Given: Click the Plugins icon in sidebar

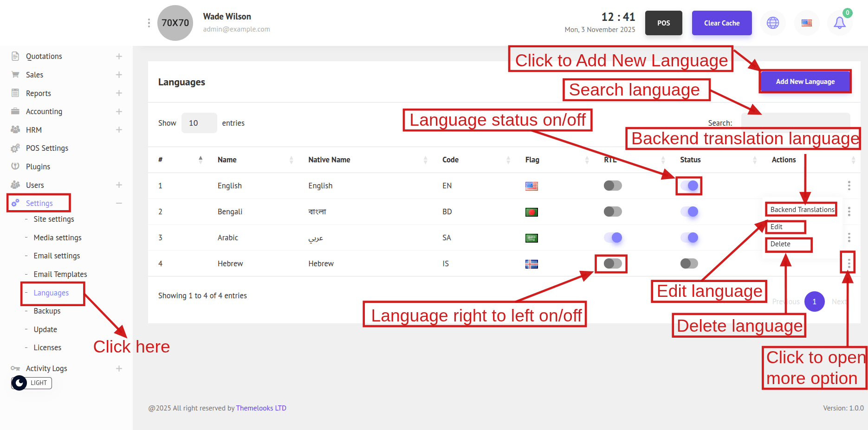Looking at the screenshot, I should coord(15,167).
